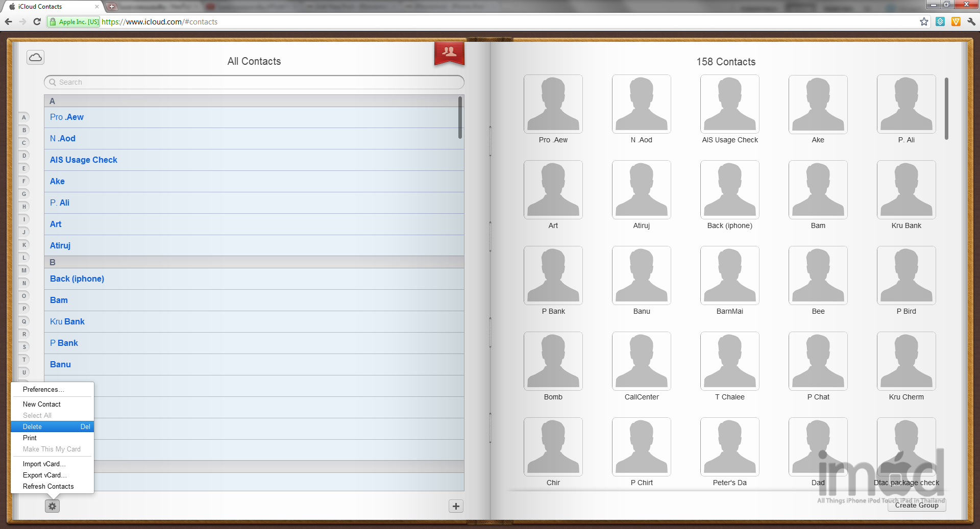Open the AIS Usage Check contact

click(84, 160)
